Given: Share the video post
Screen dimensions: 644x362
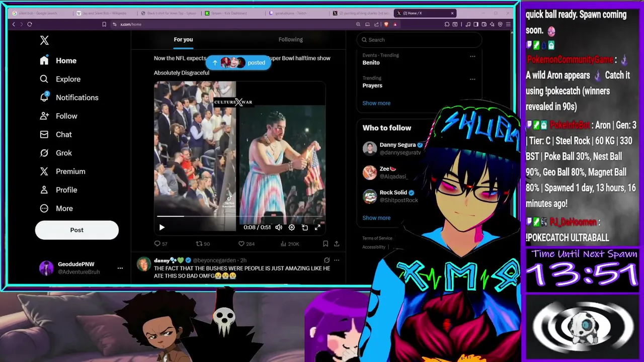Looking at the screenshot, I should coord(337,244).
